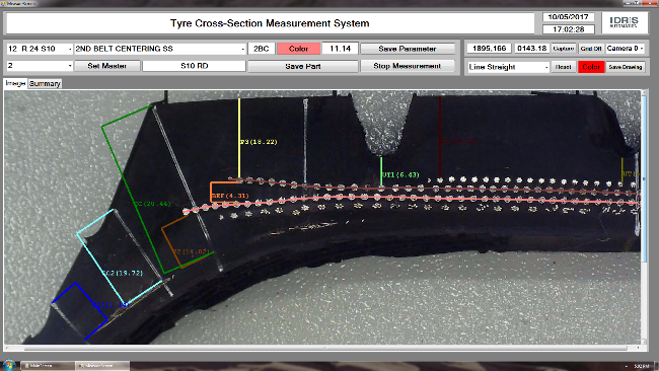The image size is (659, 371).
Task: Click the Reset button
Action: pyautogui.click(x=563, y=67)
